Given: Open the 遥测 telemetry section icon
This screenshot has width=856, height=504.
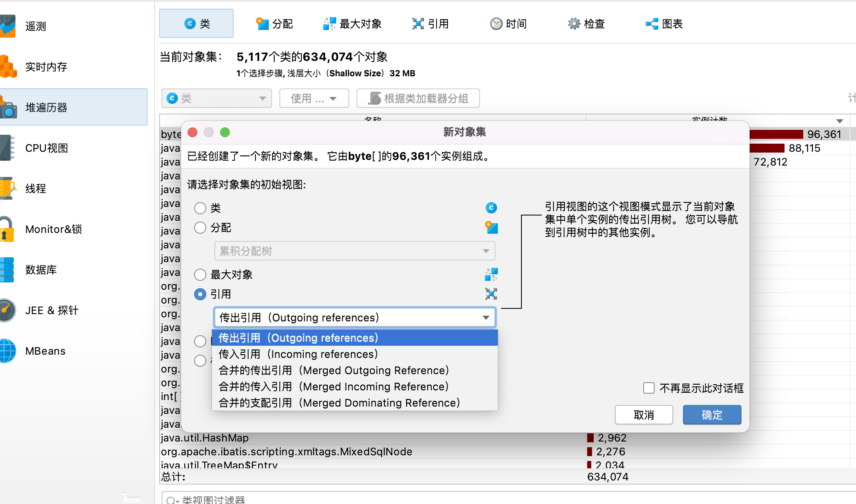Looking at the screenshot, I should [7, 26].
